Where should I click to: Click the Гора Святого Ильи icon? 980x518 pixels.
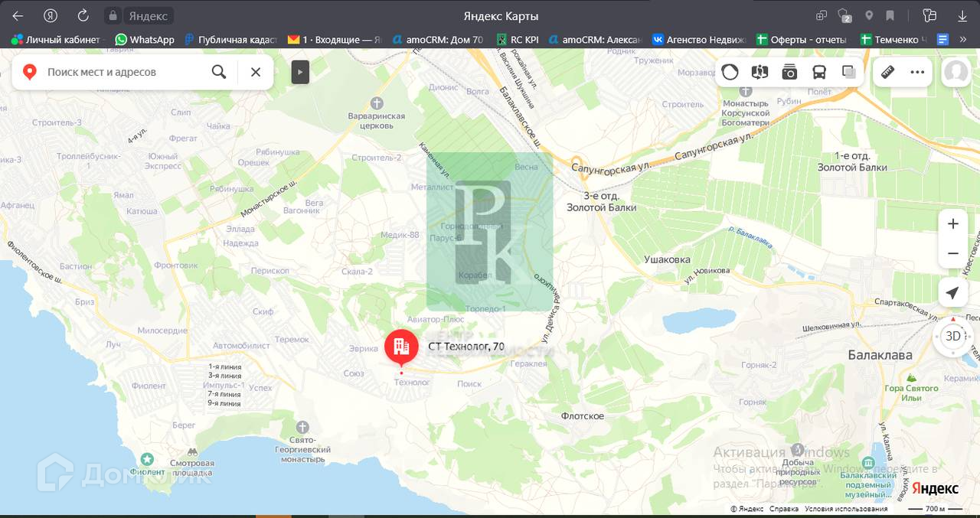911,378
